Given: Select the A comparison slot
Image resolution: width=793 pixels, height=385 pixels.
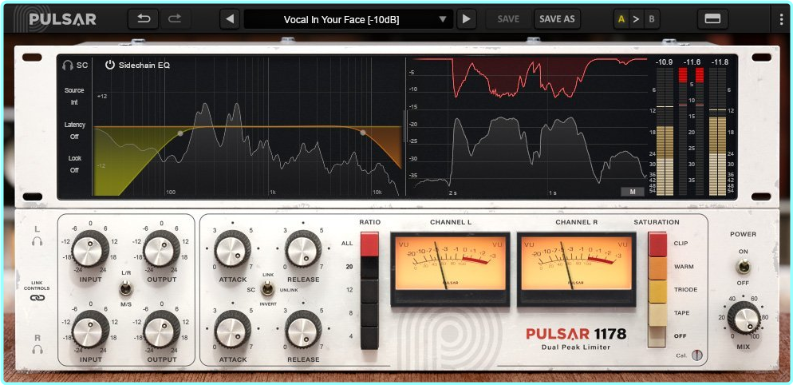Looking at the screenshot, I should coord(622,20).
